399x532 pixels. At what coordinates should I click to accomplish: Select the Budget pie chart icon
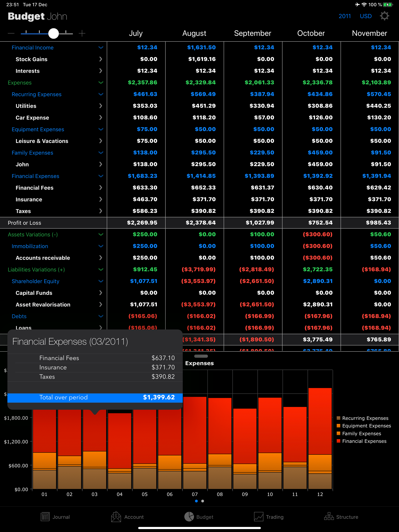[x=189, y=517]
